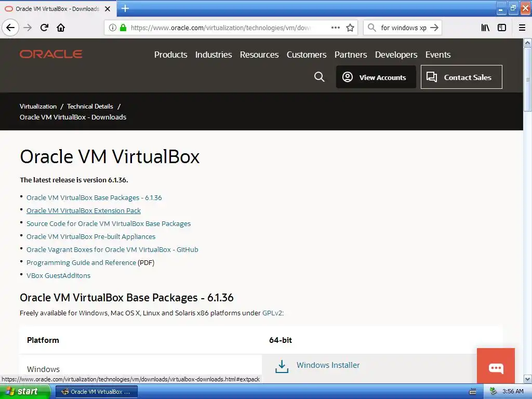Open the Firefox hamburger menu
532x399 pixels.
coord(522,28)
